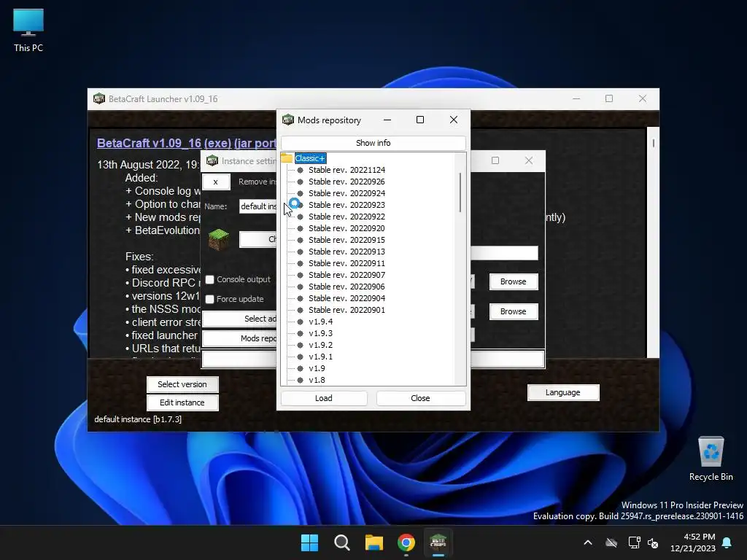747x560 pixels.
Task: Open taskbar Search
Action: pyautogui.click(x=341, y=542)
